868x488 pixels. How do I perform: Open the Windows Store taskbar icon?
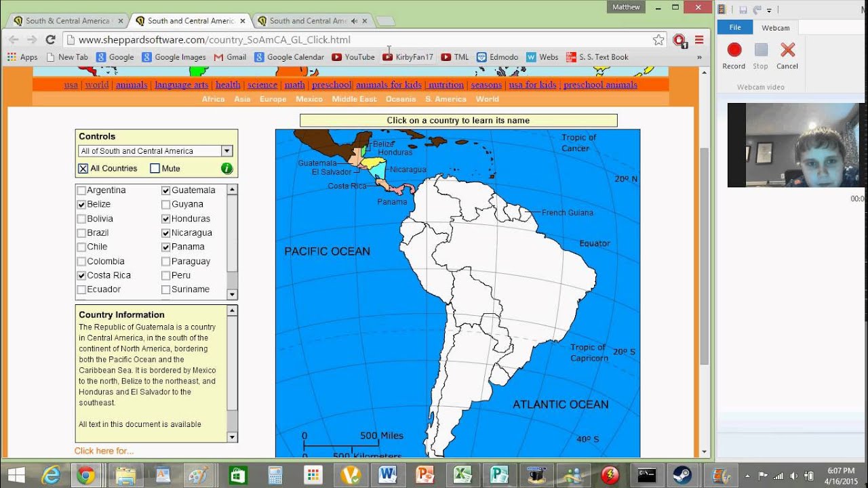[238, 475]
